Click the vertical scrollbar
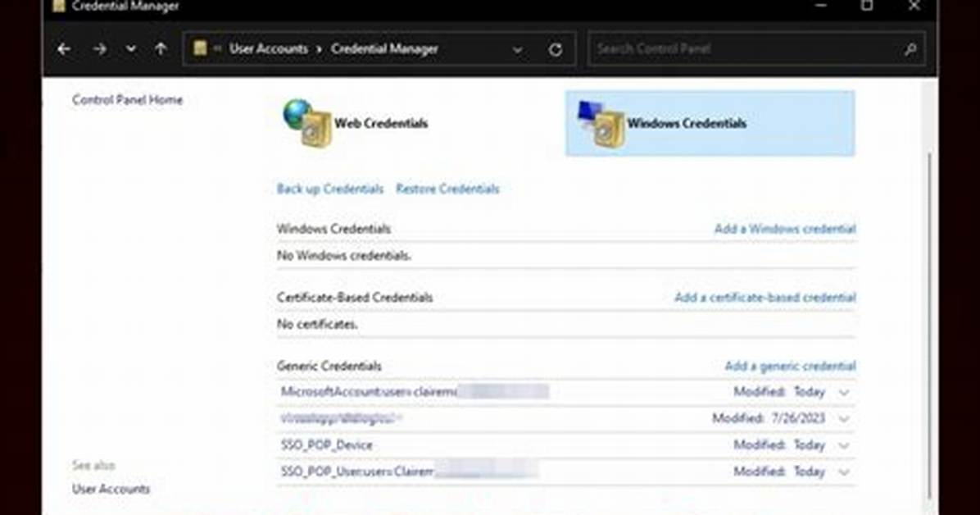Image resolution: width=980 pixels, height=515 pixels. click(931, 326)
